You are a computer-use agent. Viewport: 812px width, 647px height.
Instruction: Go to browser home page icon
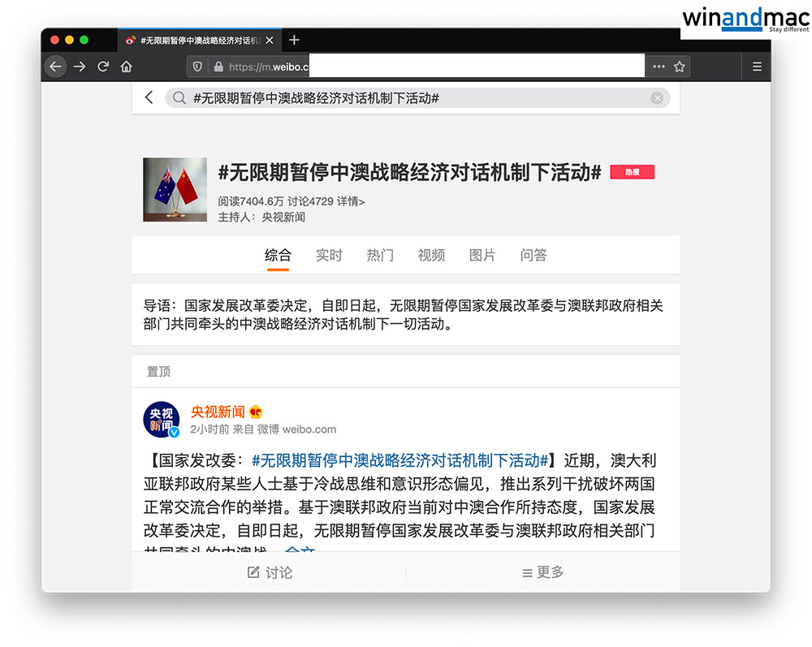[127, 67]
